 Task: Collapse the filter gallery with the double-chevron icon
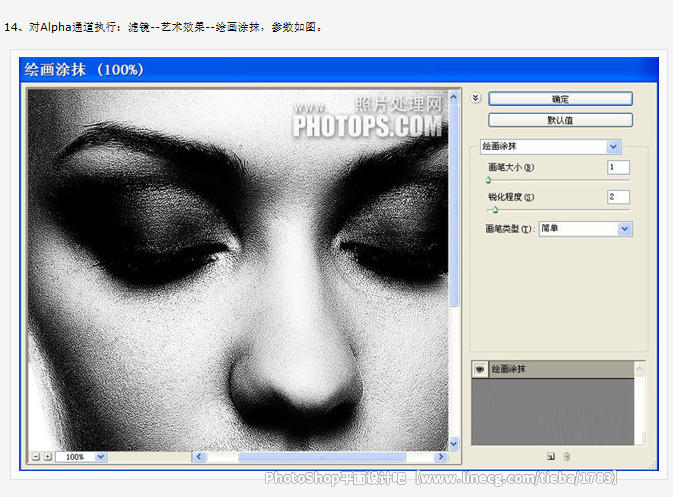pyautogui.click(x=476, y=98)
